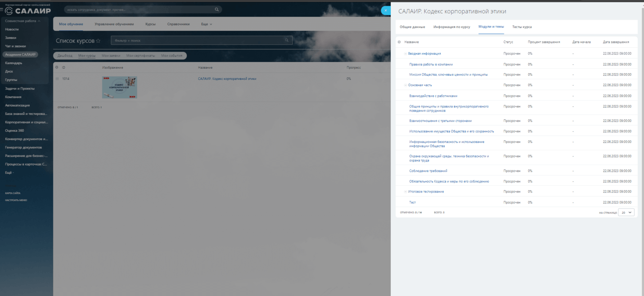Open Заявки in the left sidebar

(x=11, y=38)
